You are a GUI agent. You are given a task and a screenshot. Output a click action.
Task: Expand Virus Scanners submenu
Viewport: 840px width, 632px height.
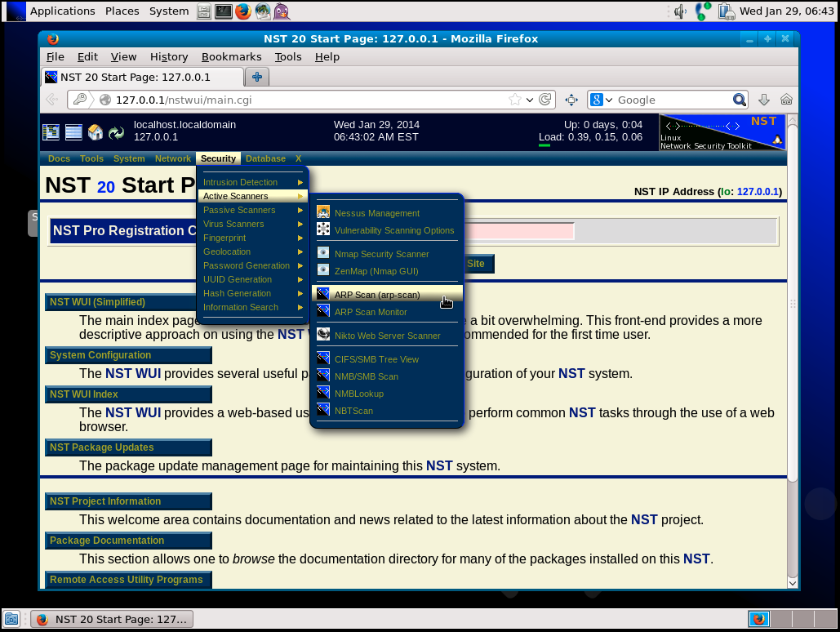(x=253, y=224)
